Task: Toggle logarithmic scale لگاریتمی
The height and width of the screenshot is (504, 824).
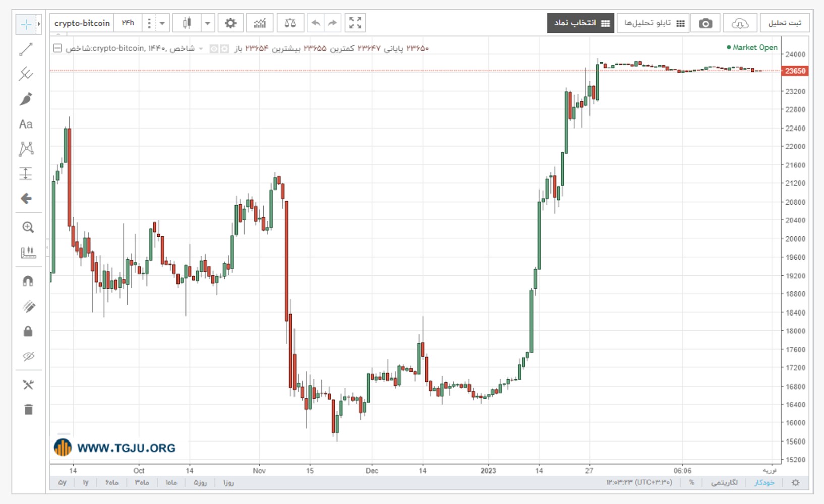Action: pyautogui.click(x=724, y=483)
